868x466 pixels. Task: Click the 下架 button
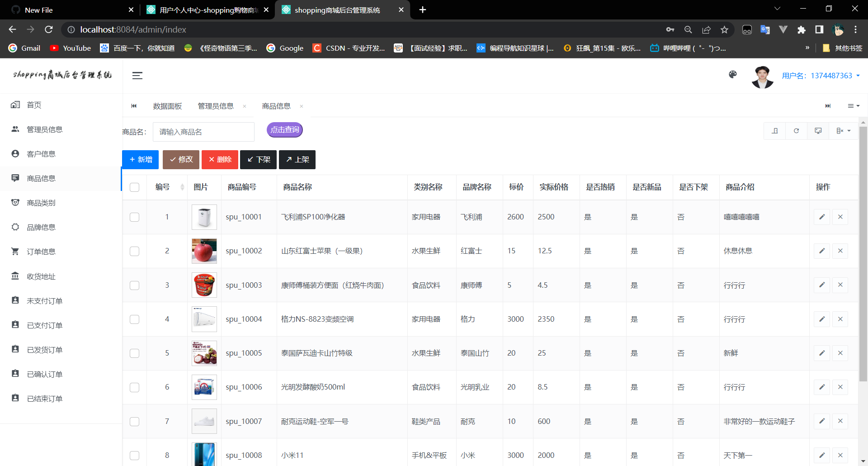(258, 160)
